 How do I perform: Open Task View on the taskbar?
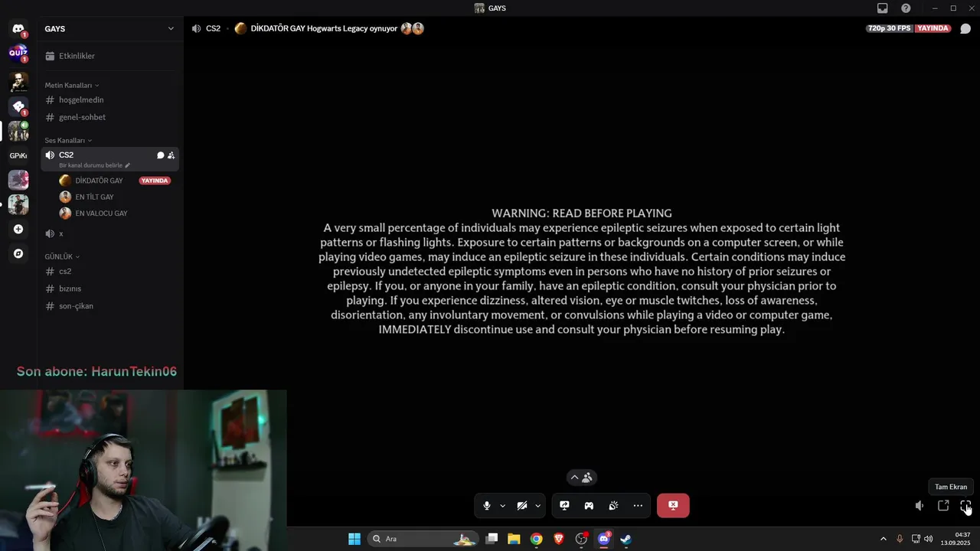(492, 539)
